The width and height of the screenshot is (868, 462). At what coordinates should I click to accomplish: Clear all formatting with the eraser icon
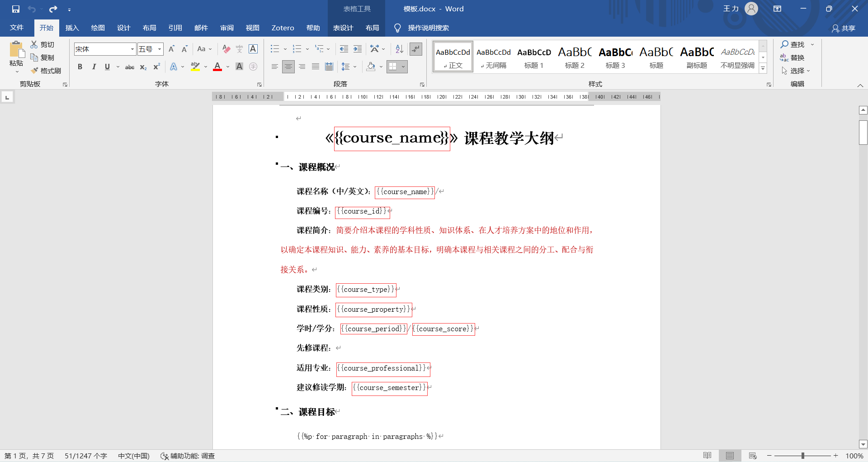226,49
